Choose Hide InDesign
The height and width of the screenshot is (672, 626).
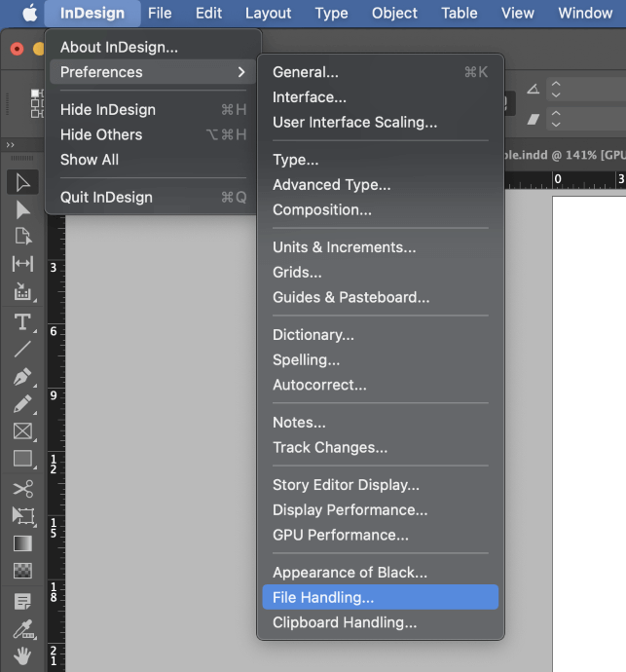coord(154,110)
